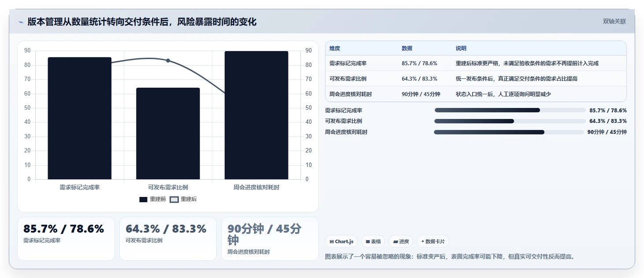Image resolution: width=644 pixels, height=278 pixels.
Task: Click the icon in the Chart.js tag
Action: [331, 242]
